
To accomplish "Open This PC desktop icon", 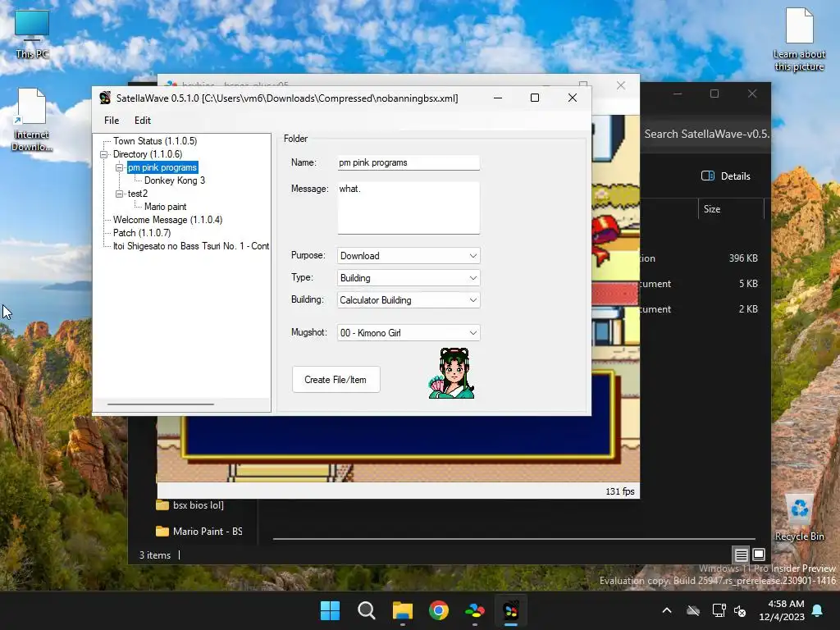I will point(32,34).
